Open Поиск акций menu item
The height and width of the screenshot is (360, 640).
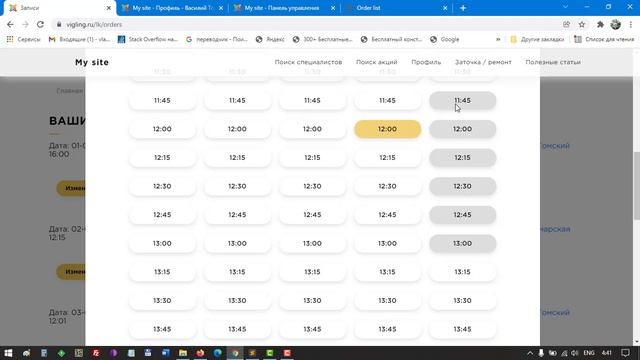pos(376,62)
